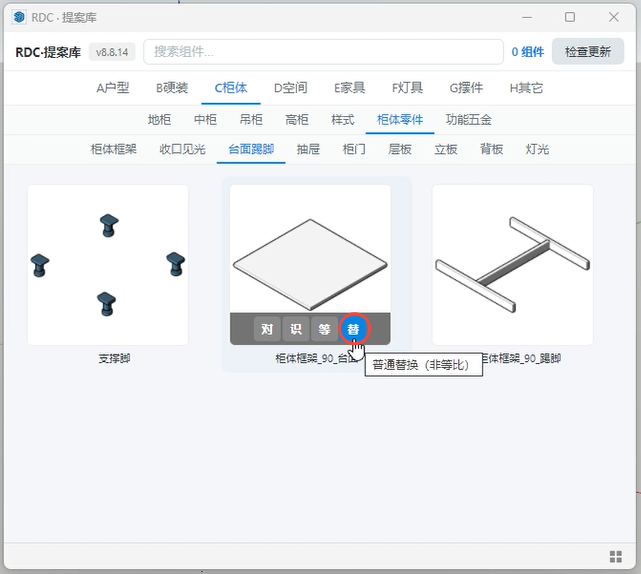Click the 等 proportional replace button

tap(324, 329)
